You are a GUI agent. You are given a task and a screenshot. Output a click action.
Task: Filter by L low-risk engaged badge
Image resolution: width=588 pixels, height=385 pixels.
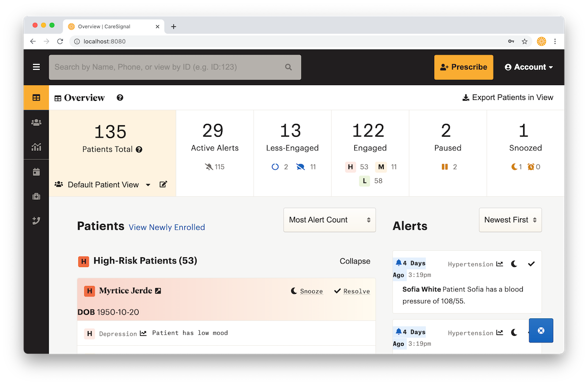[364, 181]
